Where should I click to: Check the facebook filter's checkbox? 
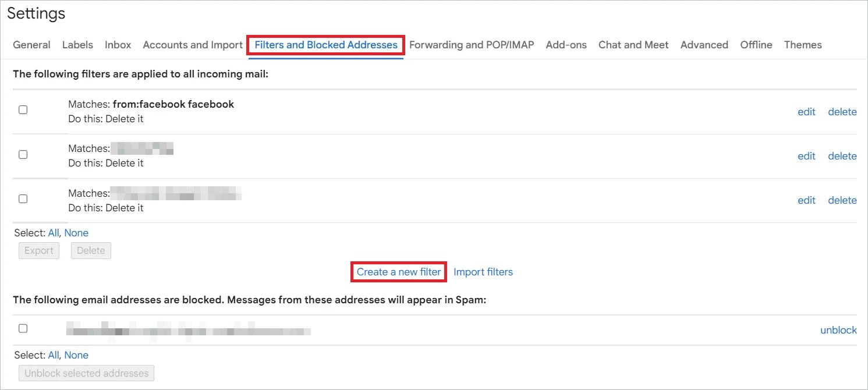point(23,109)
